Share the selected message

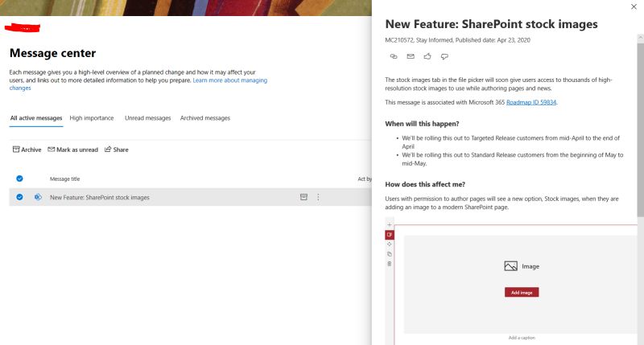coord(117,150)
